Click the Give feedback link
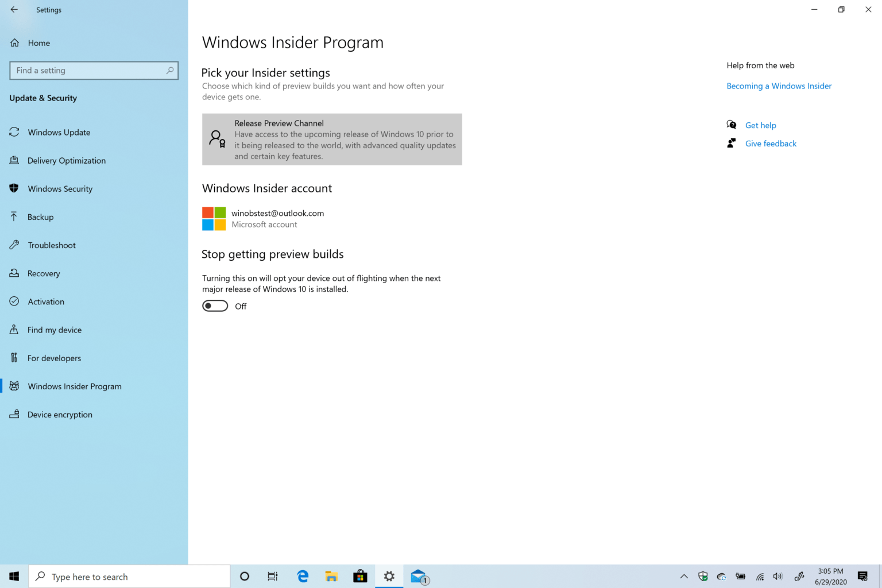The image size is (882, 588). (x=771, y=143)
